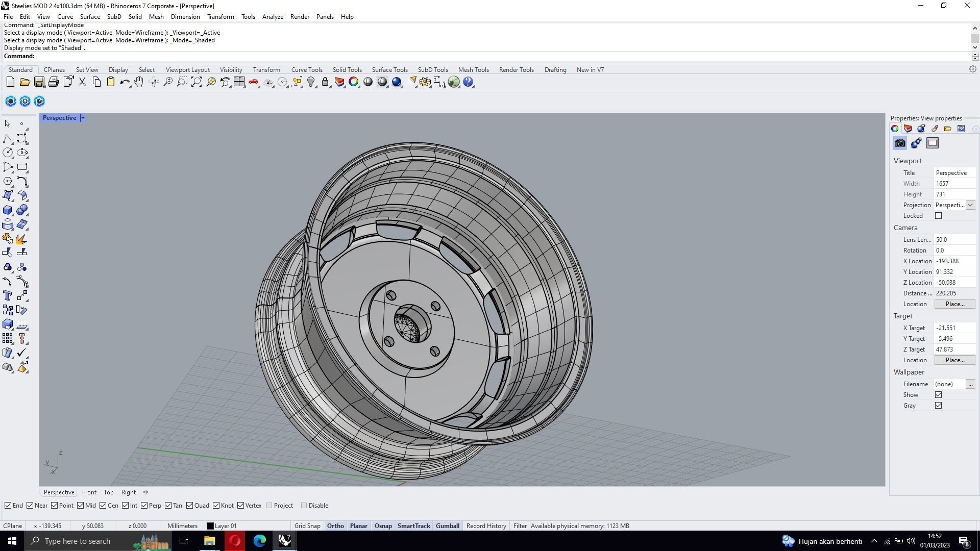
Task: Open the Layer 01 status bar selector
Action: point(222,526)
